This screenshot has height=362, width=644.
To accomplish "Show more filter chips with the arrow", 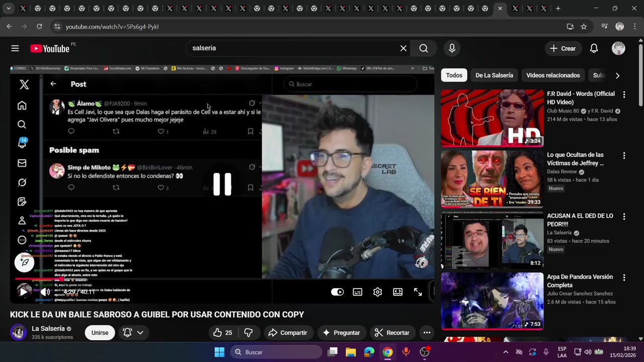I will click(x=617, y=75).
